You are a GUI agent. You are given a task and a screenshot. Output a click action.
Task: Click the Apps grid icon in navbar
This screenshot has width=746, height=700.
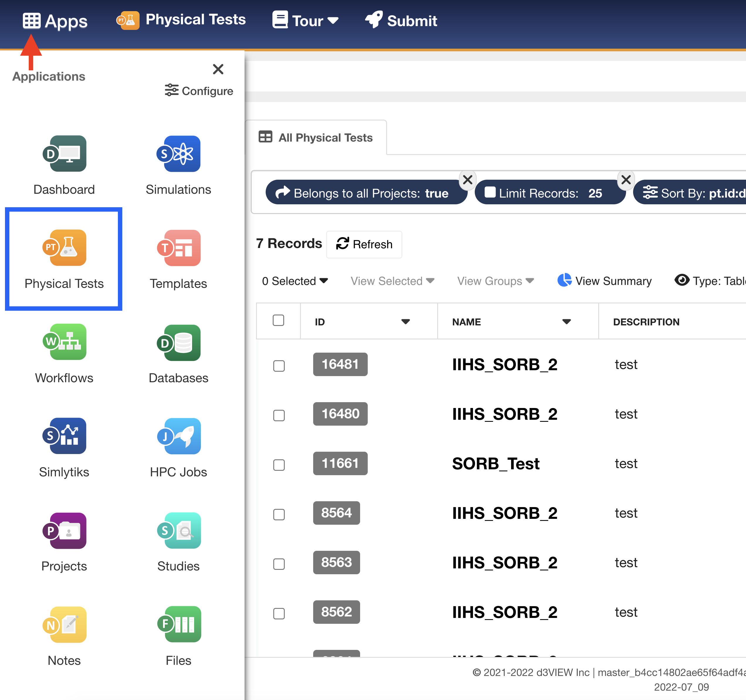point(31,21)
